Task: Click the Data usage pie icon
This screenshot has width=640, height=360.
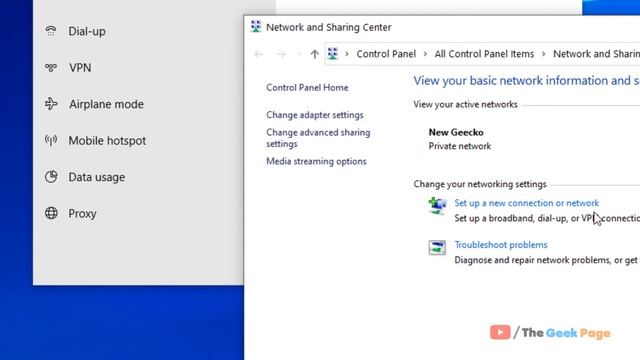Action: (x=51, y=177)
